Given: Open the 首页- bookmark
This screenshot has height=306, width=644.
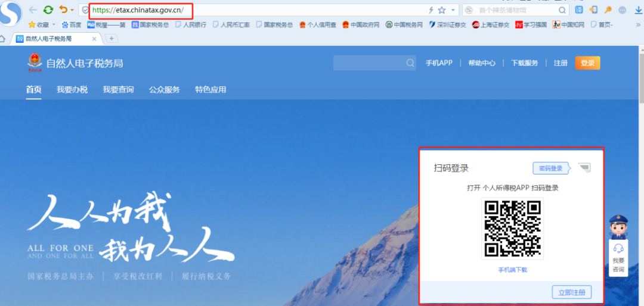Looking at the screenshot, I should 602,24.
